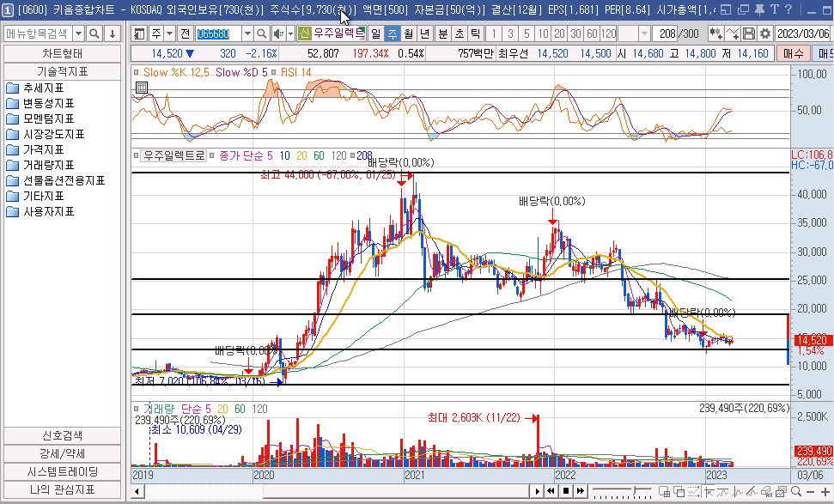Expand the 선물옵션전용지표 folder

tap(56, 181)
